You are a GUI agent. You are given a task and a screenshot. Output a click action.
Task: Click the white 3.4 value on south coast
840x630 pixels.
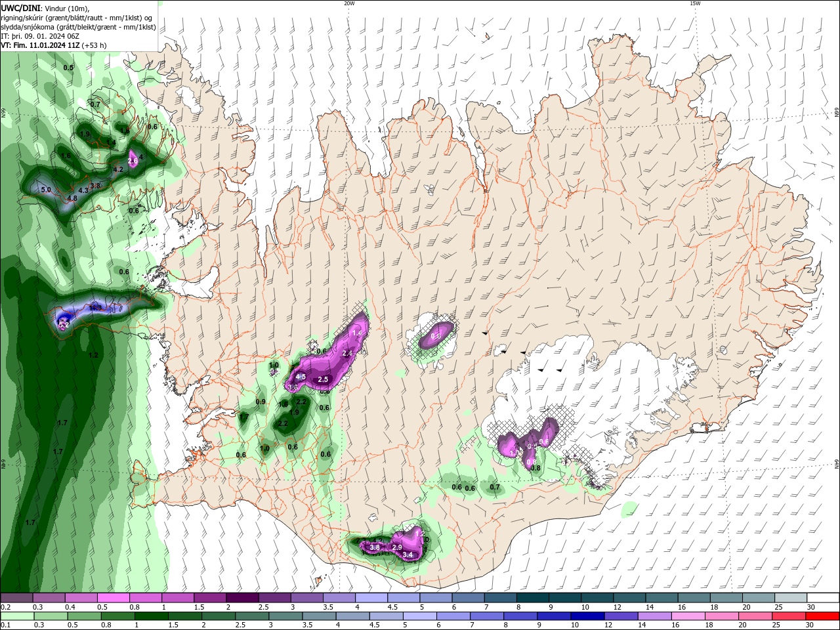coord(408,555)
